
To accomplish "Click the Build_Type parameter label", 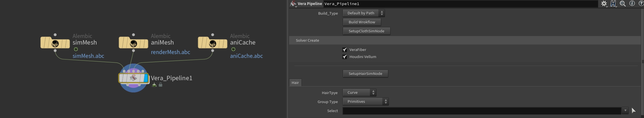I will 328,13.
